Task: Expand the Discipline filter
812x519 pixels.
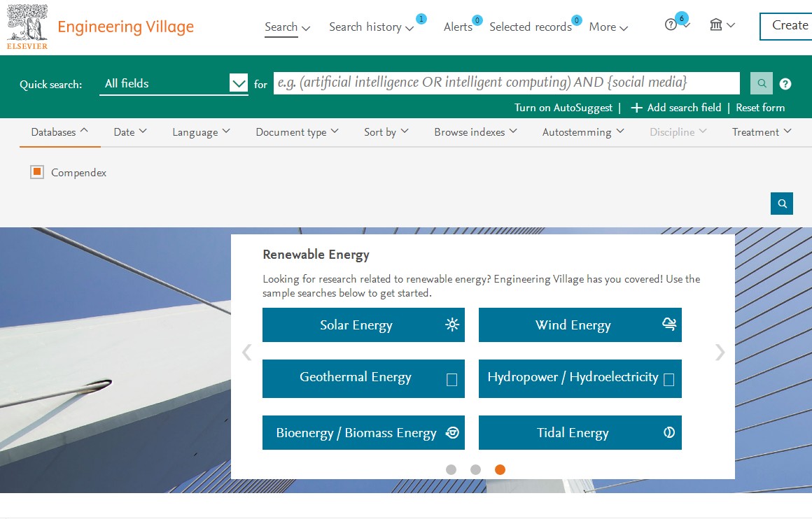Action: pos(678,132)
